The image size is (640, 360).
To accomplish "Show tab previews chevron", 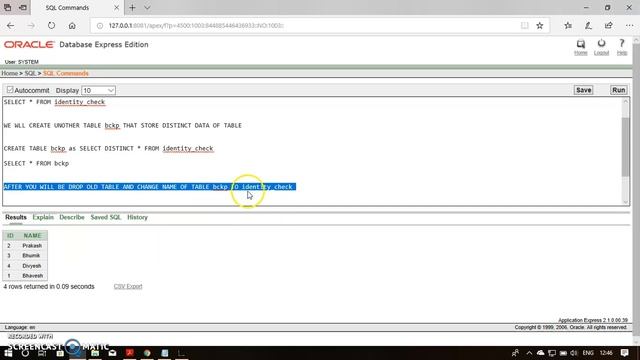I will (x=147, y=7).
